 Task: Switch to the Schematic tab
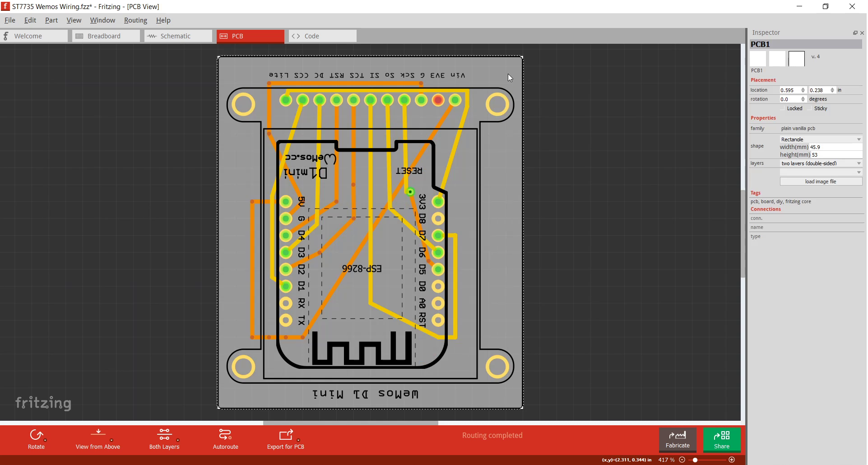pyautogui.click(x=178, y=36)
